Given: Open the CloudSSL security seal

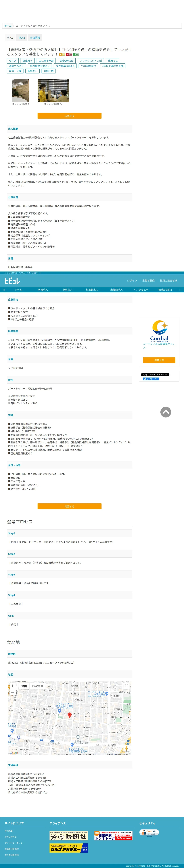Looking at the screenshot, I should click(x=149, y=833).
